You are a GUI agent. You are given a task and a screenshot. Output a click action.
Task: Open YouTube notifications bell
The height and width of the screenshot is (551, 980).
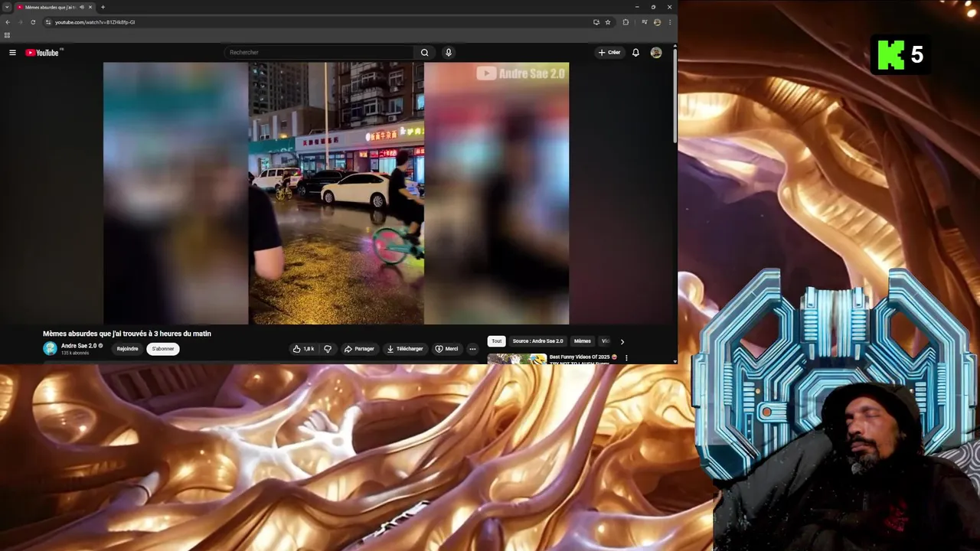click(x=635, y=53)
